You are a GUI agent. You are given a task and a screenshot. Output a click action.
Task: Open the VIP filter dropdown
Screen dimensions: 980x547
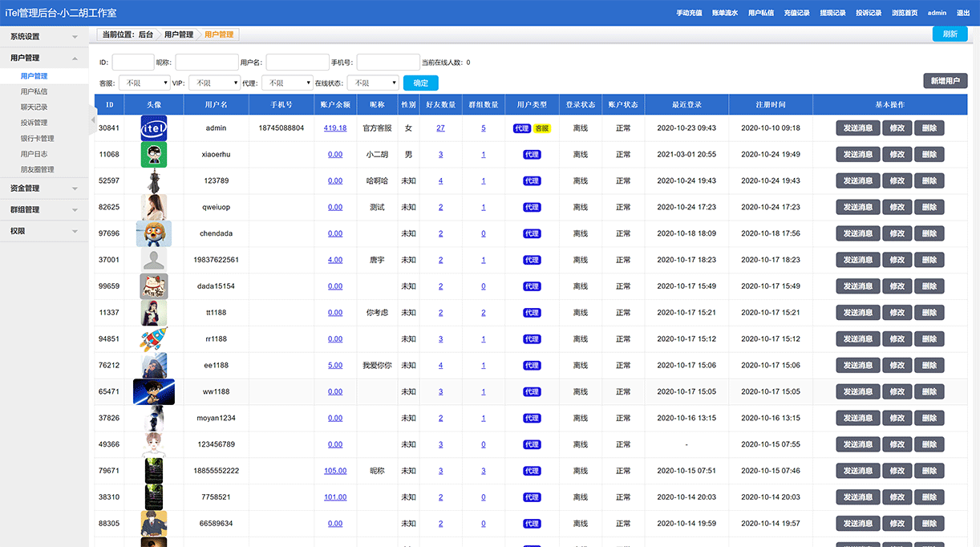click(214, 83)
